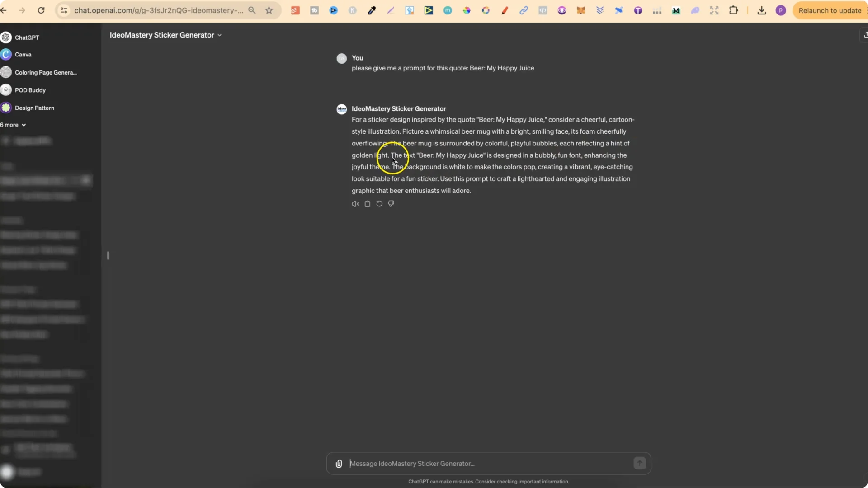Attach a file using the paperclip icon

coord(338,463)
